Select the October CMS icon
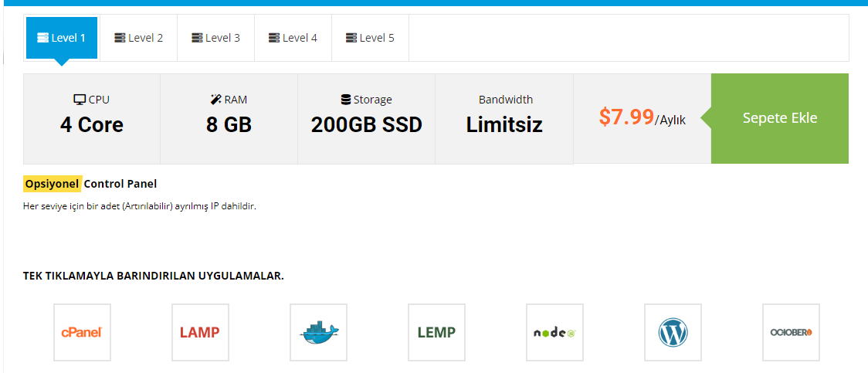Viewport: 868px width, 373px height. tap(791, 333)
